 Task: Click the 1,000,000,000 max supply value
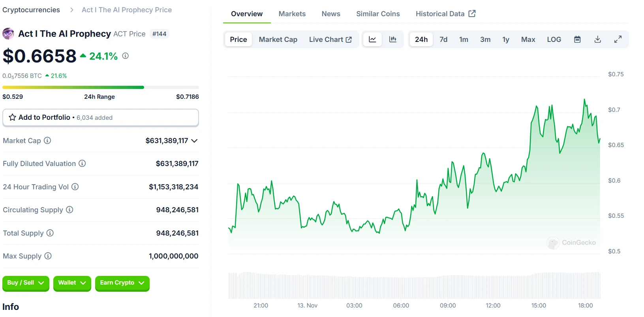click(x=174, y=256)
